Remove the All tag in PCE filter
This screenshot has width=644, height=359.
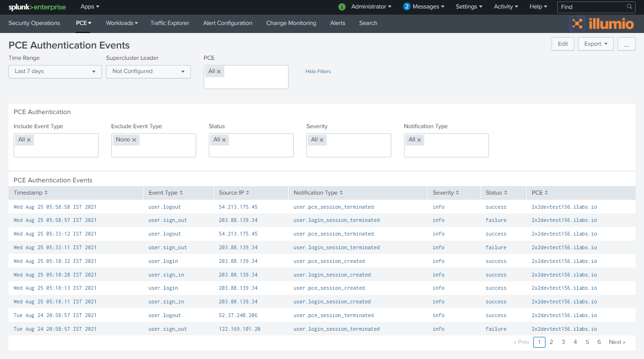[219, 72]
